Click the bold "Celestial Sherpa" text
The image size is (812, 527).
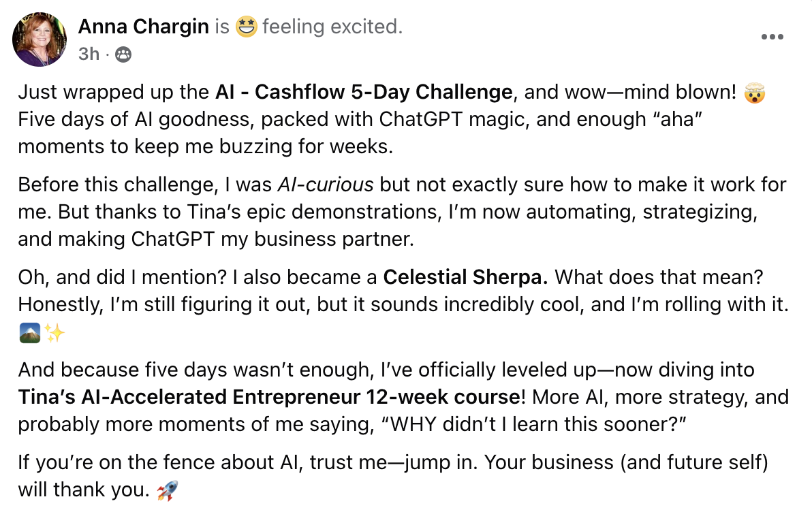(468, 278)
